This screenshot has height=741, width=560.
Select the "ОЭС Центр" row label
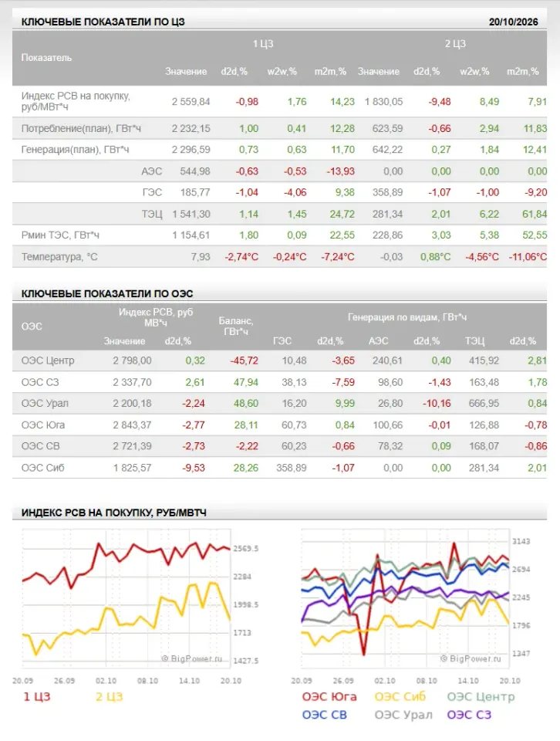pos(48,360)
